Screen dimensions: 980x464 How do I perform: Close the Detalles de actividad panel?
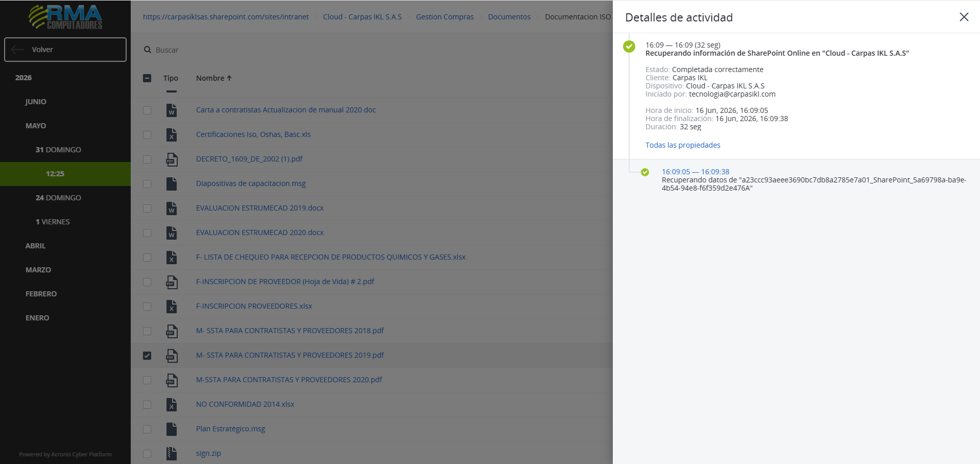(964, 17)
